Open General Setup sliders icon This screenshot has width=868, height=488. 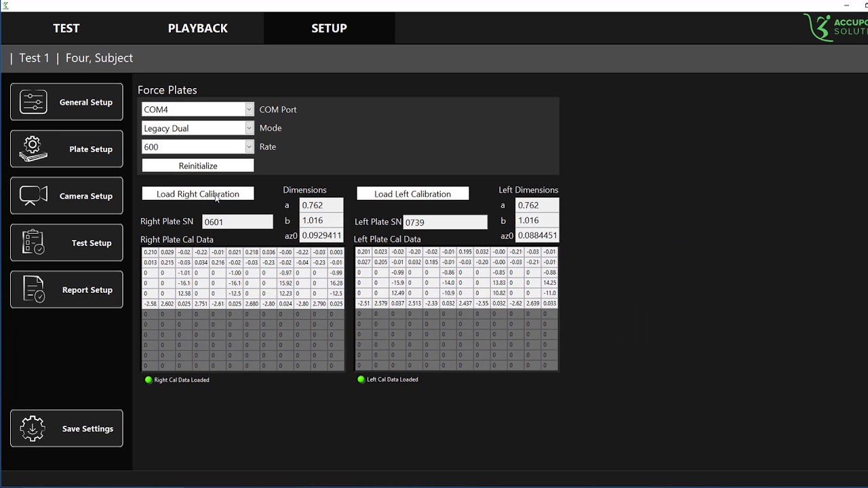(x=33, y=102)
